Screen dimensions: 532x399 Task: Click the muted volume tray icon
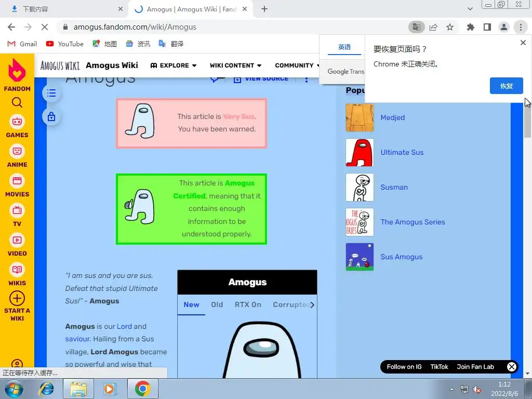pos(477,390)
